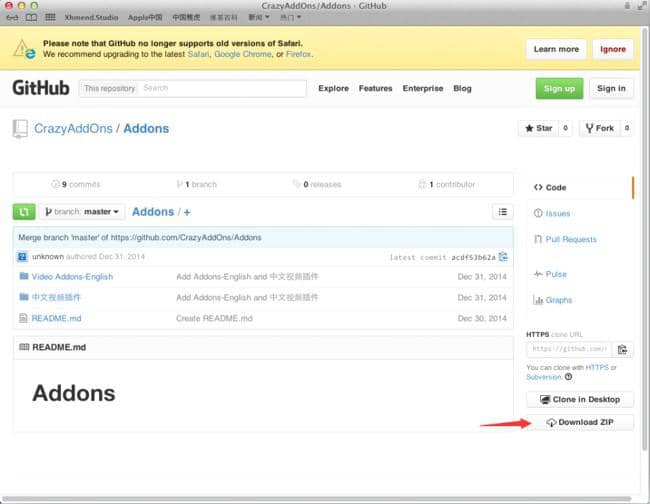Click the GitHub logo
650x504 pixels.
(41, 88)
